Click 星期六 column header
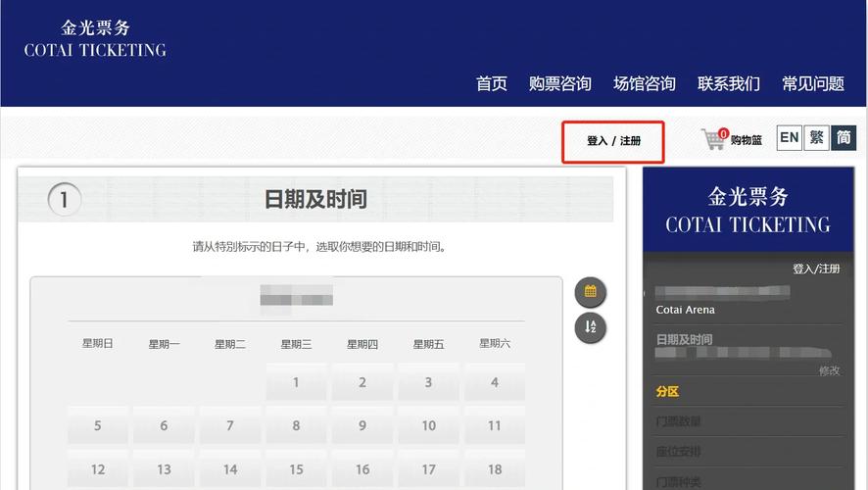 (x=495, y=343)
